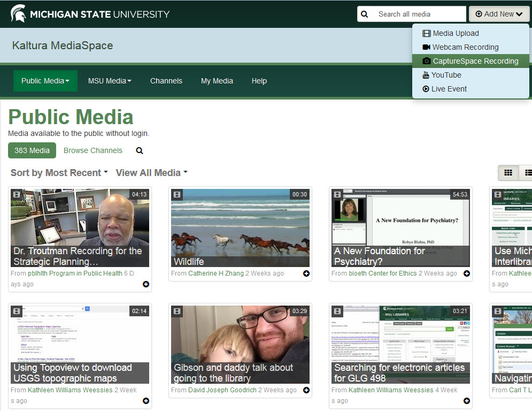Click in the Search all media field
This screenshot has height=411, width=532.
coord(419,14)
